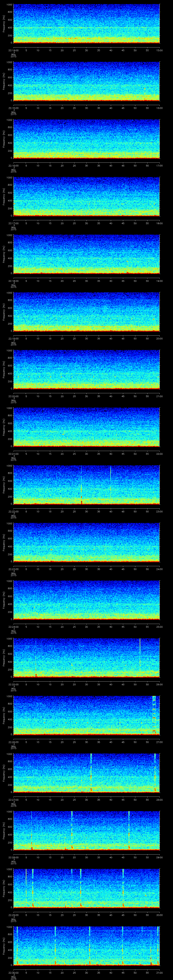Click the 22:29:00 start time label
The height and width of the screenshot is (980, 173).
pyautogui.click(x=13, y=915)
